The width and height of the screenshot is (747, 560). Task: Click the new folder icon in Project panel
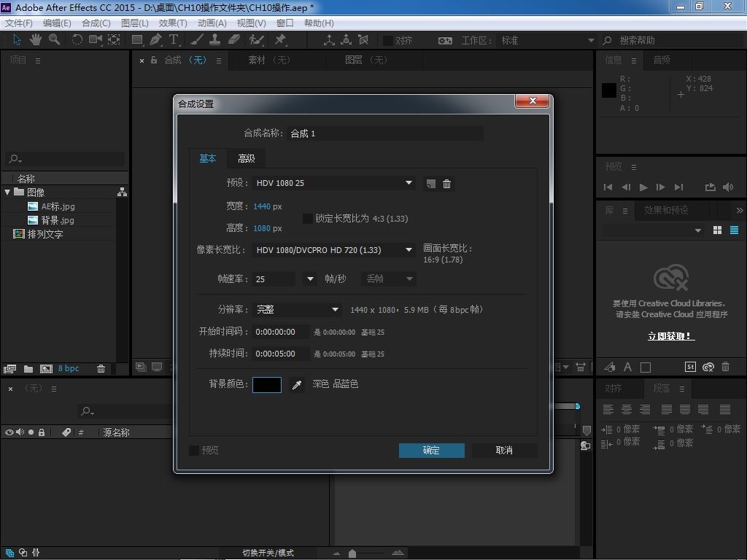[x=28, y=368]
